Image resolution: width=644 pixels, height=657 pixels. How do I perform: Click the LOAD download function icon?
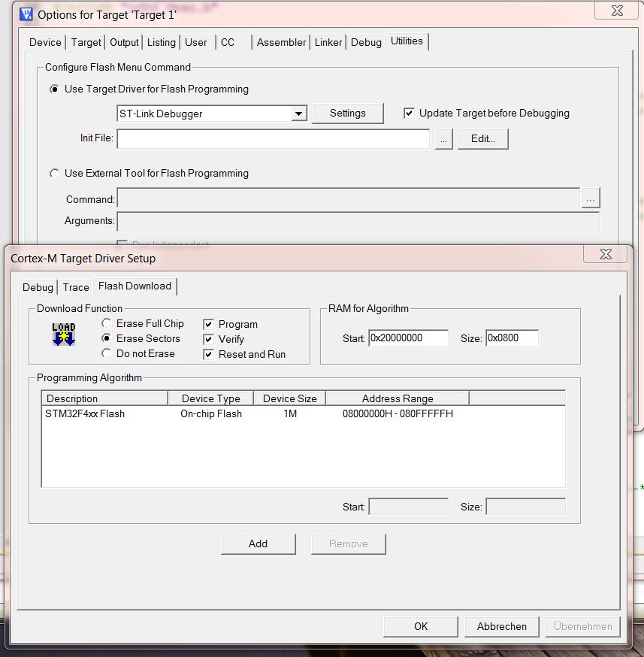tap(64, 335)
